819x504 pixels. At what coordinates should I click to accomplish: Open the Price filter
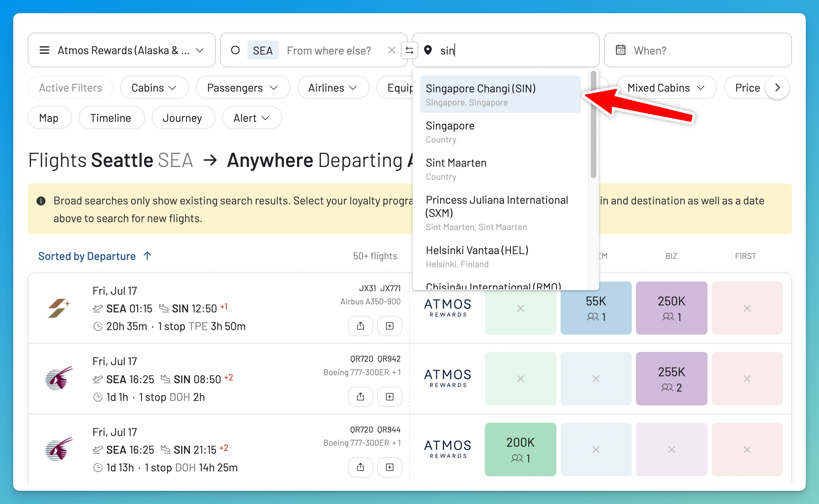[747, 88]
